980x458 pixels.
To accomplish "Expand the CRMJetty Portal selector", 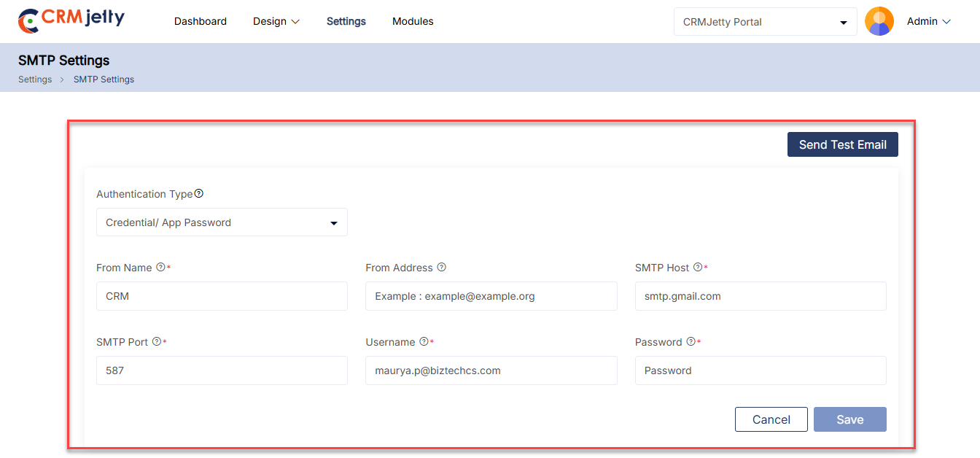I will pyautogui.click(x=765, y=22).
